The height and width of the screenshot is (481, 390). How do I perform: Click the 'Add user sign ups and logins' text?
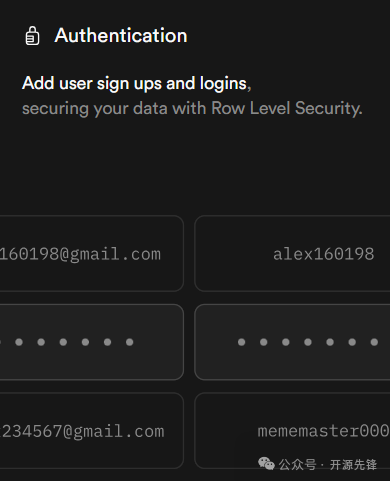(x=134, y=83)
